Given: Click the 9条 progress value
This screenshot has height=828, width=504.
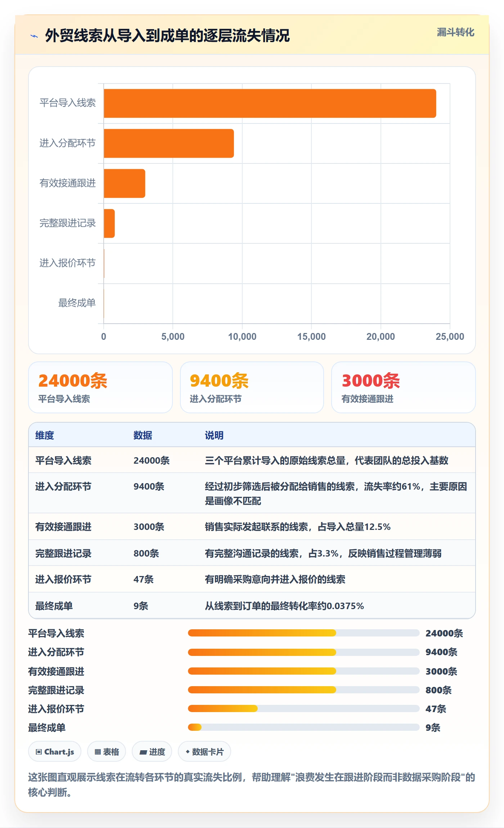Looking at the screenshot, I should click(433, 728).
